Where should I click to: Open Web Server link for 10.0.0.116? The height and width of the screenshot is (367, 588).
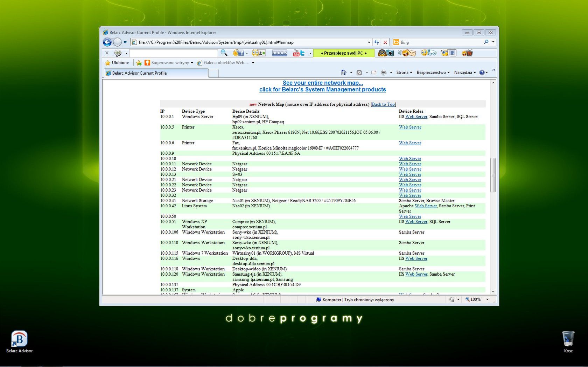click(x=416, y=258)
